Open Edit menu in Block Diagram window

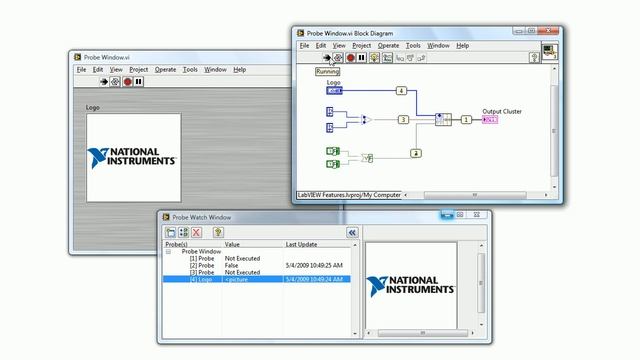click(x=321, y=45)
